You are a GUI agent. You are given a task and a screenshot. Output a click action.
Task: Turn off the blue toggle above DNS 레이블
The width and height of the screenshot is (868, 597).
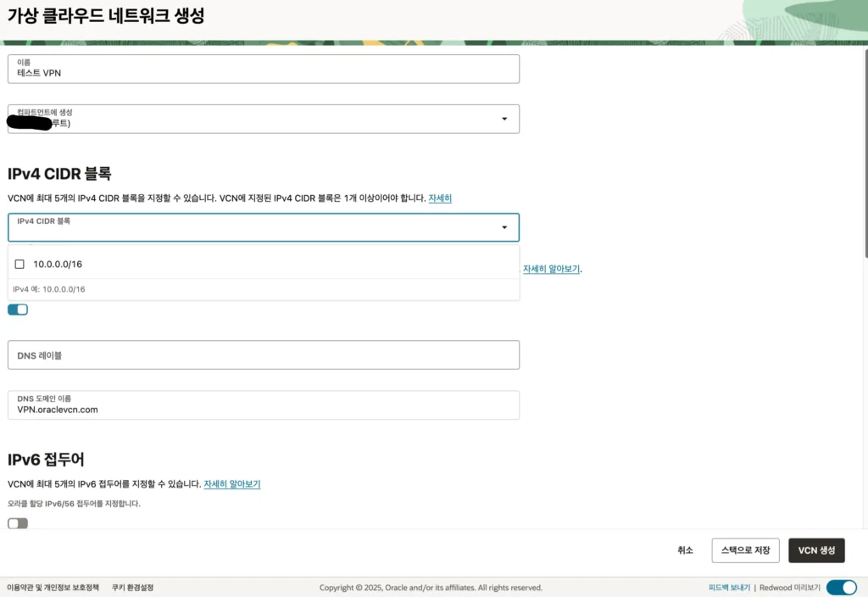[18, 310]
